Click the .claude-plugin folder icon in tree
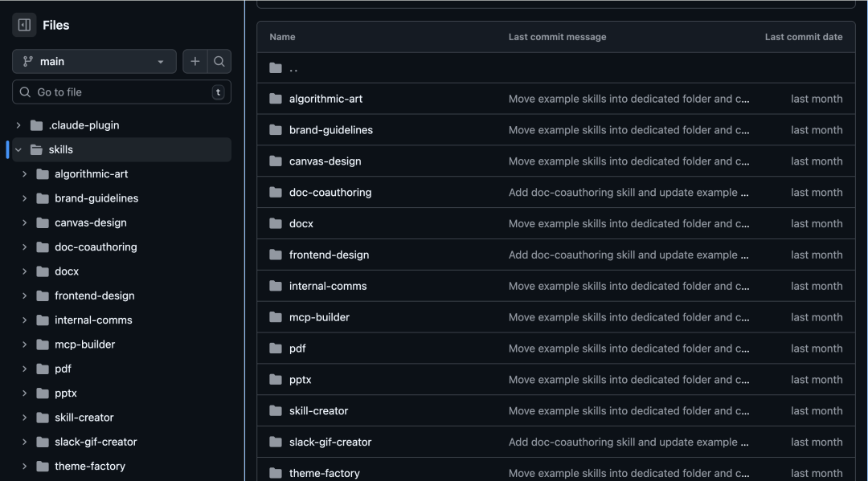The height and width of the screenshot is (481, 868). [36, 125]
